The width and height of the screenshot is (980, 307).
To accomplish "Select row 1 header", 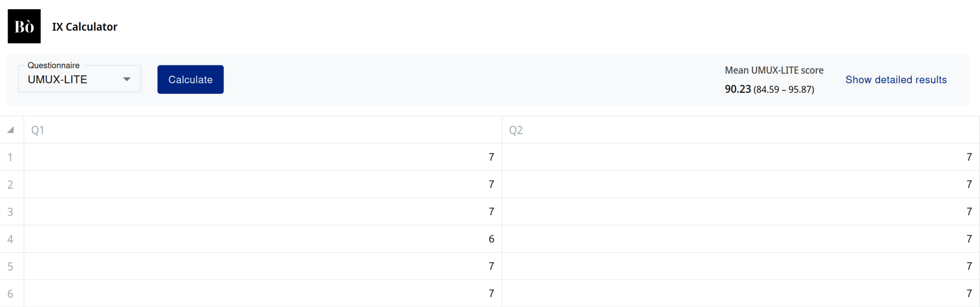I will point(11,157).
